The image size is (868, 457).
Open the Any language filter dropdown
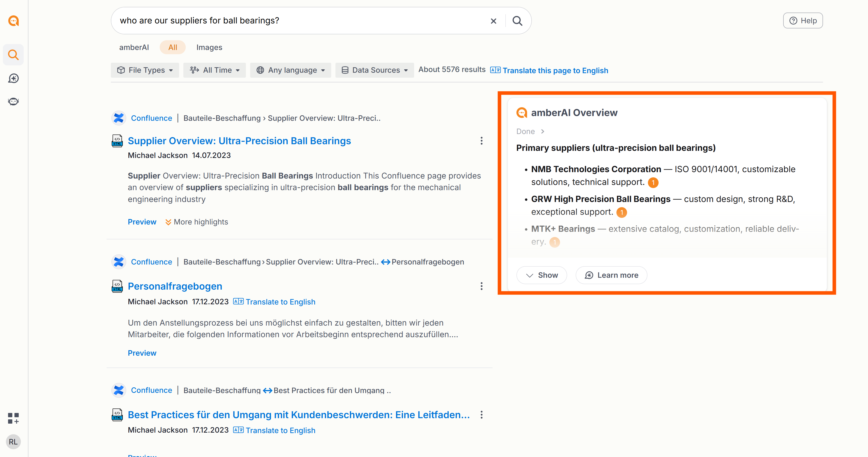290,70
